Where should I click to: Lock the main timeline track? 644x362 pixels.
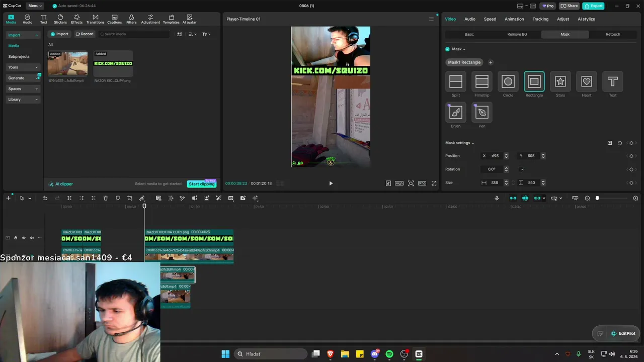point(16,238)
